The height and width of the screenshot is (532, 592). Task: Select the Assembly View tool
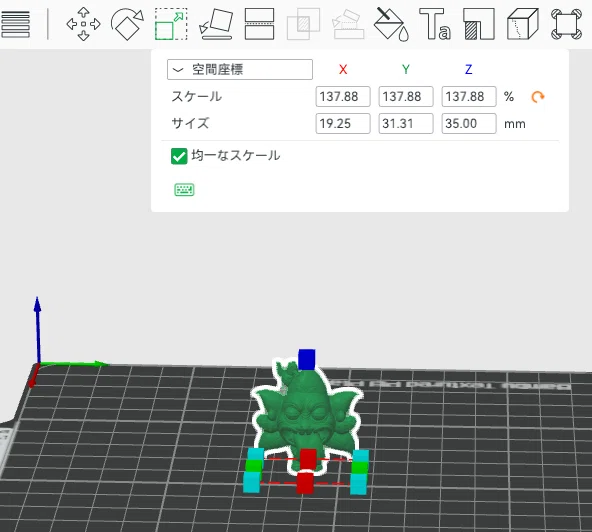(x=566, y=24)
